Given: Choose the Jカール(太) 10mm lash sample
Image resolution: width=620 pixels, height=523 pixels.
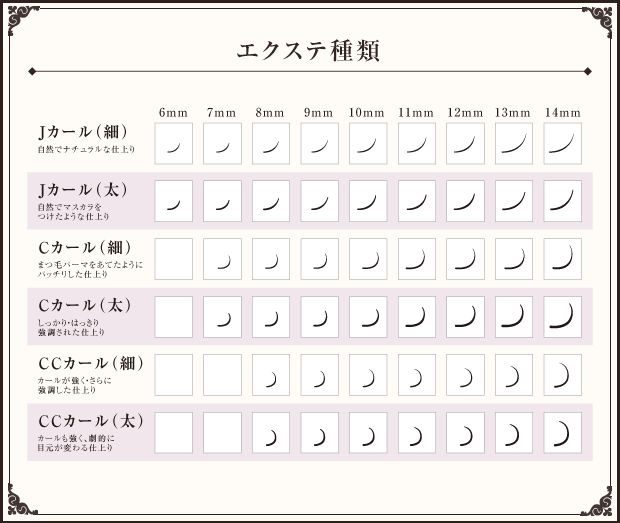Looking at the screenshot, I should coord(368,201).
